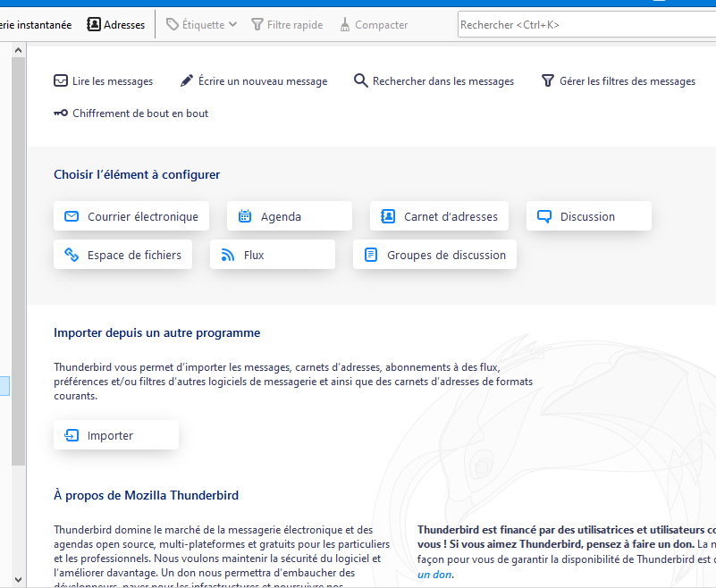Expand the Étiquette dropdown arrow
The image size is (716, 588).
(x=233, y=25)
